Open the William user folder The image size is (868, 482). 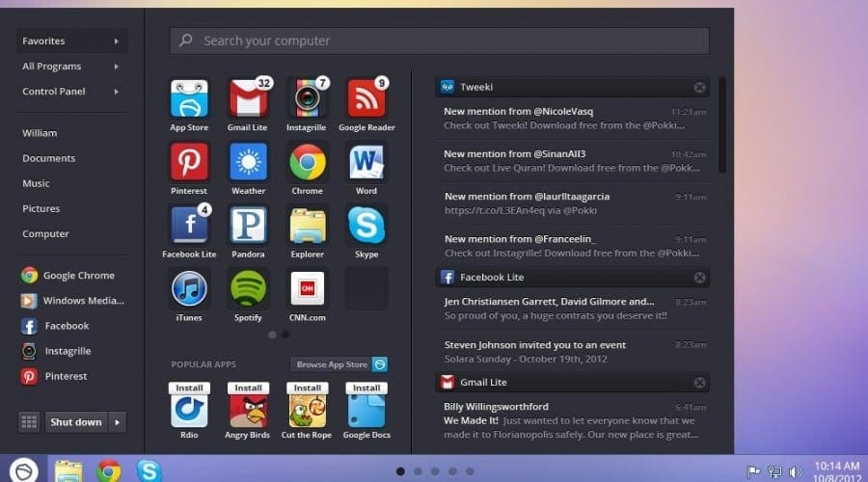point(40,133)
